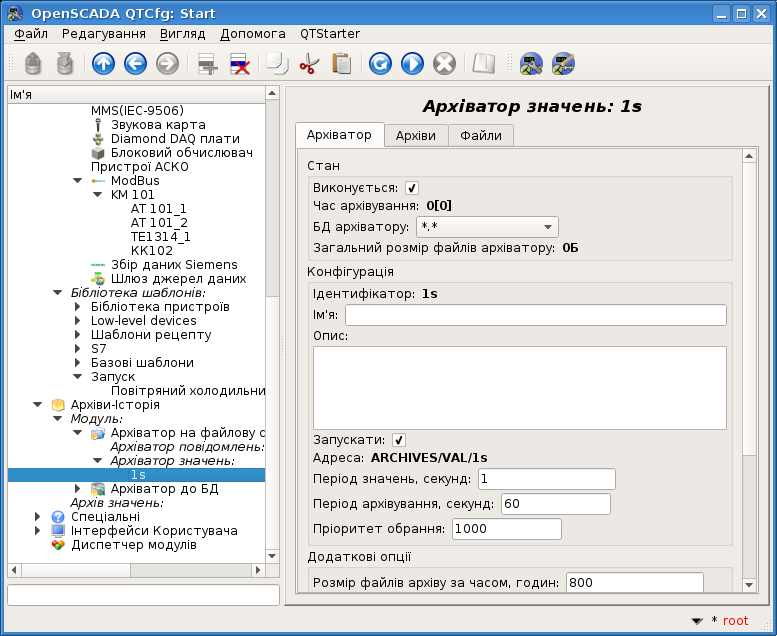Viewport: 777px width, 636px height.
Task: Click the tree horizontal scroll right arrow
Action: pos(258,570)
